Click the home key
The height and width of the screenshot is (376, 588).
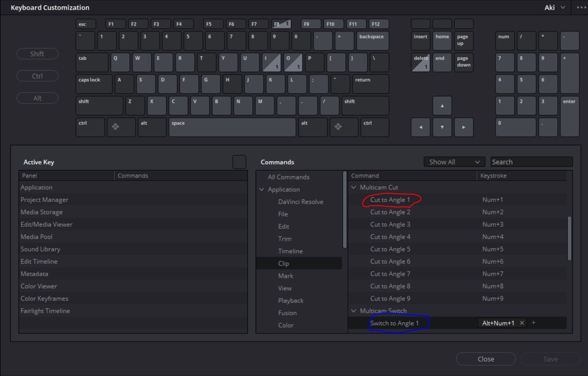pyautogui.click(x=442, y=41)
